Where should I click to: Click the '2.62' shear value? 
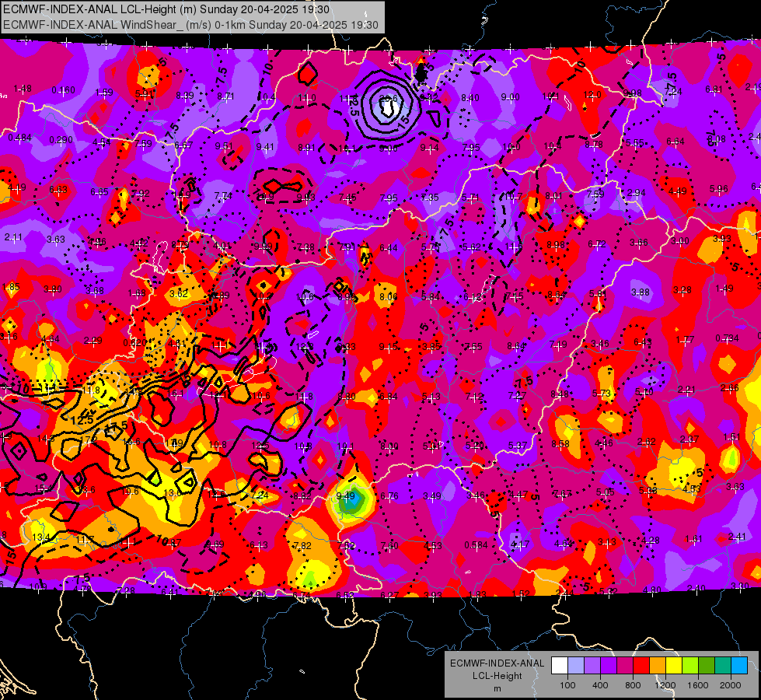[646, 442]
